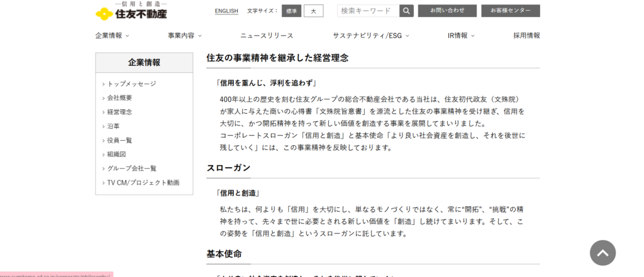Expand the IR情報 navigation menu
The image size is (644, 277).
pyautogui.click(x=460, y=36)
